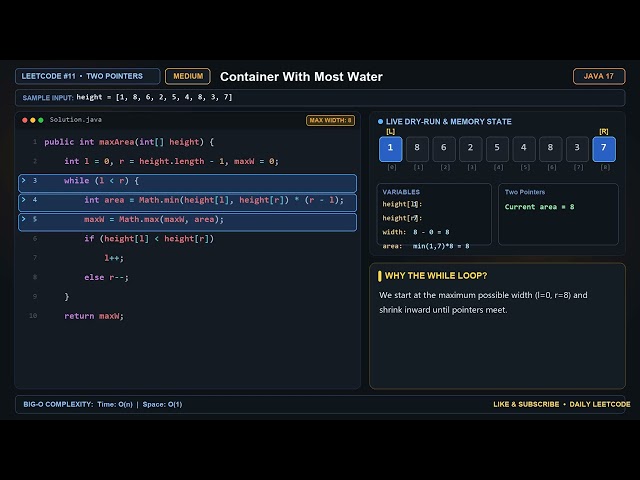
Task: Select the array cell with value 6
Action: [x=444, y=149]
